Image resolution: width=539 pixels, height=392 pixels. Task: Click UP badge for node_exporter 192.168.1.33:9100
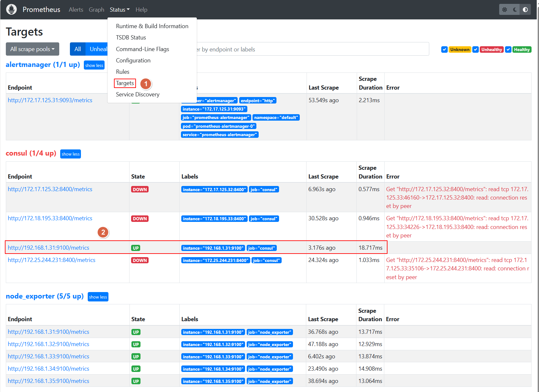pos(136,357)
